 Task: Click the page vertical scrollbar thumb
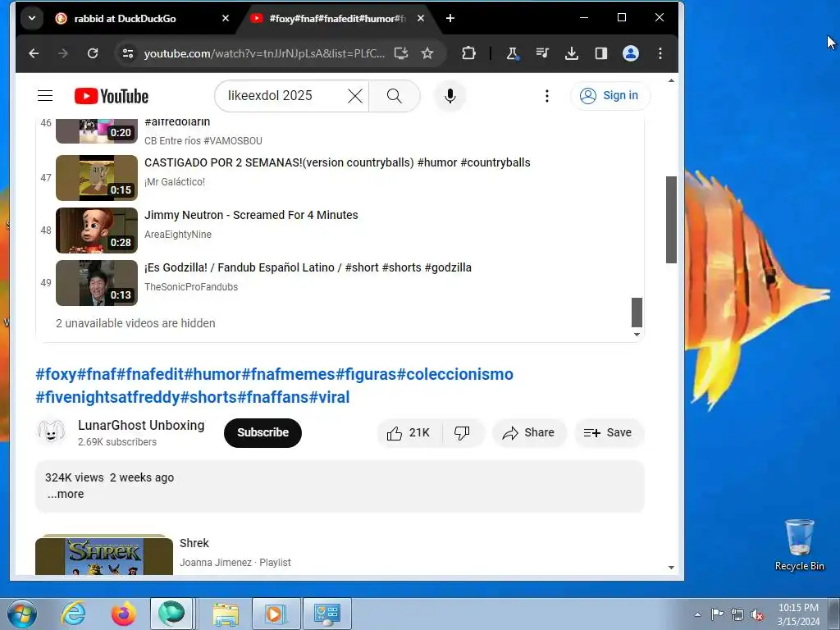(671, 220)
